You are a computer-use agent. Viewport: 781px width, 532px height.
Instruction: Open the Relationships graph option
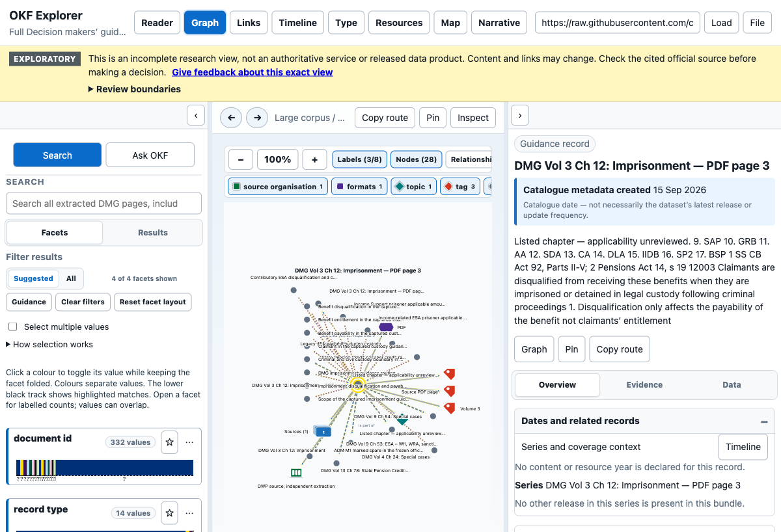469,159
